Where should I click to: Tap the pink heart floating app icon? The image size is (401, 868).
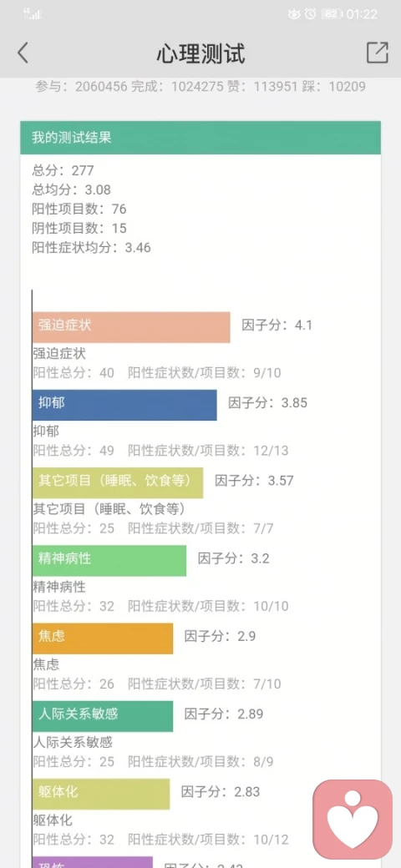tap(353, 820)
